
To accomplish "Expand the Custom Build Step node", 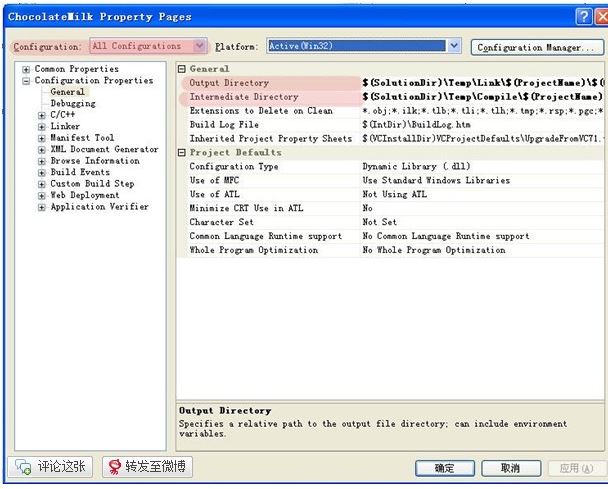I will coord(42,184).
